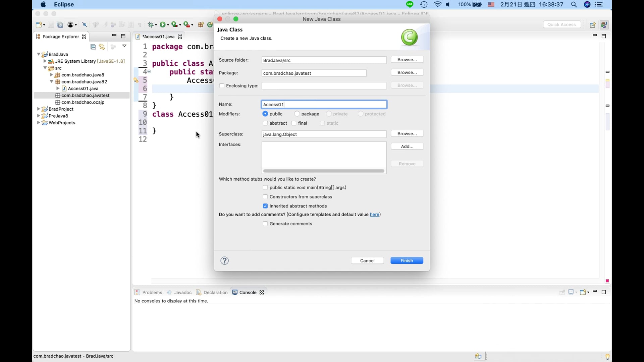Enable the abstract modifier checkbox
This screenshot has width=644, height=362.
265,123
